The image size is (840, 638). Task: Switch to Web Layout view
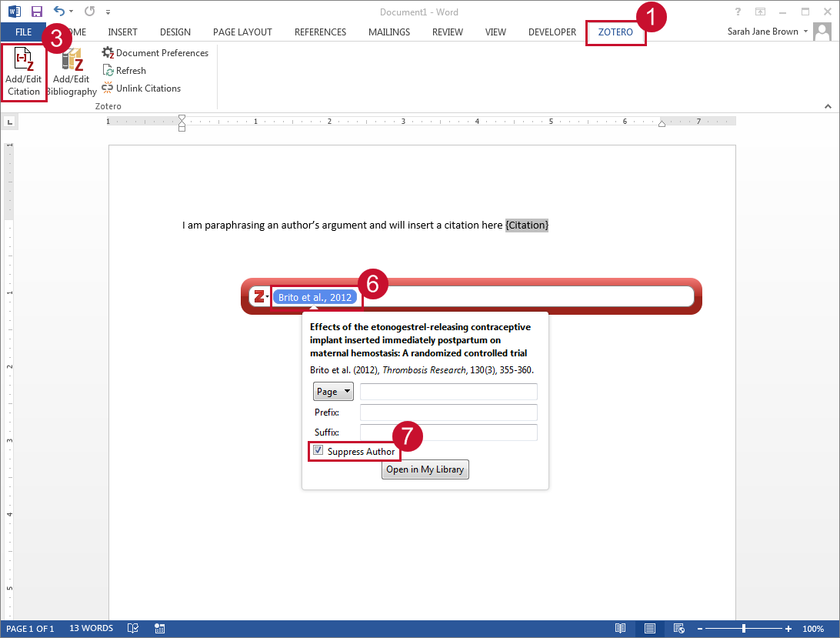pyautogui.click(x=678, y=628)
